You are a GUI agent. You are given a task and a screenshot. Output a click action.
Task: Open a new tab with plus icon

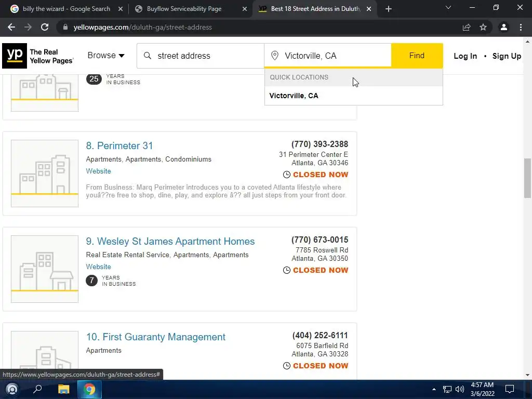389,9
